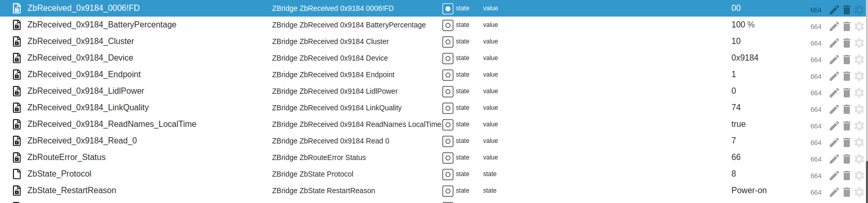This screenshot has height=203, width=868.
Task: Delete the ZbState_RestartReason object
Action: click(847, 192)
